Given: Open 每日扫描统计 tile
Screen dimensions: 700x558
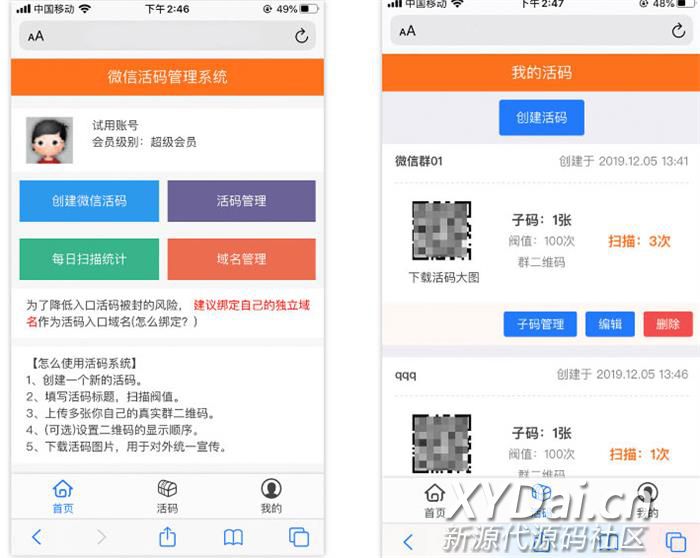Looking at the screenshot, I should point(89,259).
